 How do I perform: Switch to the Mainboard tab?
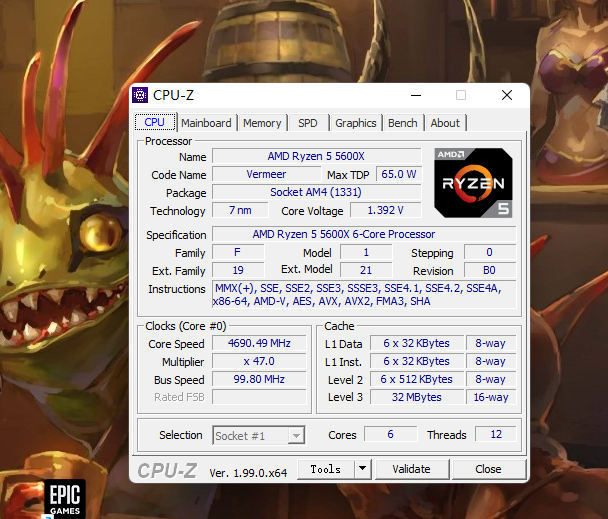tap(206, 123)
